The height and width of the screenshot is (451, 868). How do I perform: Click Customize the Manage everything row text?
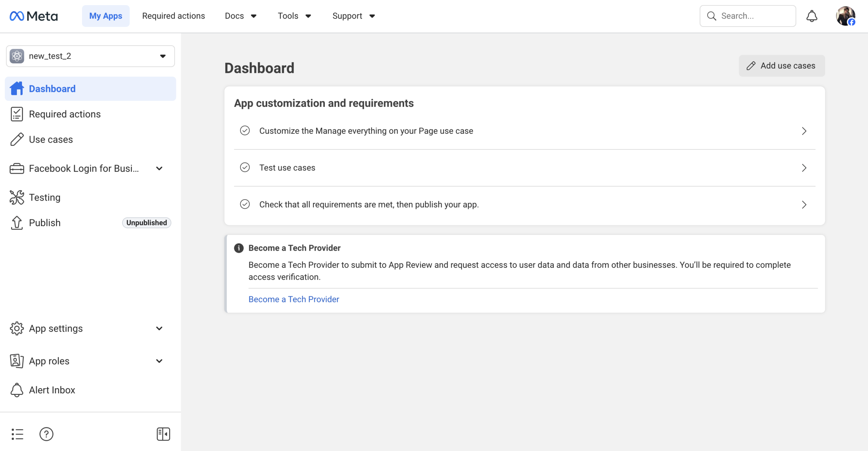click(x=366, y=131)
